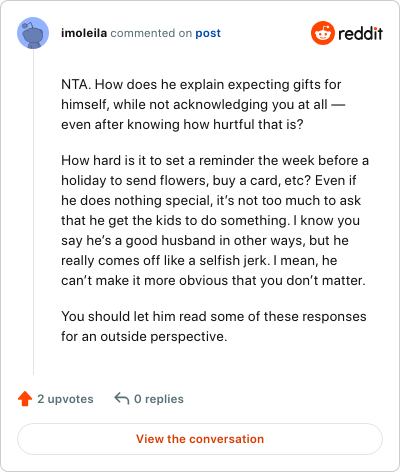
Task: Open the "0 replies" label
Action: coord(159,399)
